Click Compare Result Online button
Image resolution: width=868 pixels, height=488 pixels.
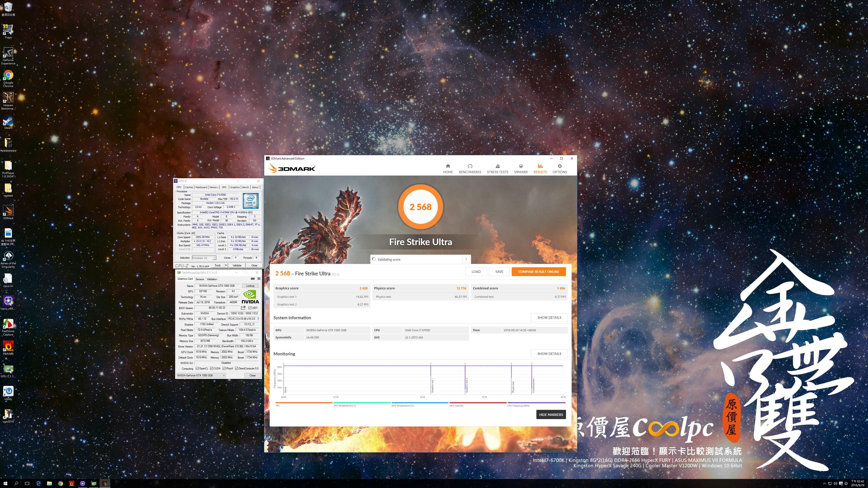tap(538, 272)
